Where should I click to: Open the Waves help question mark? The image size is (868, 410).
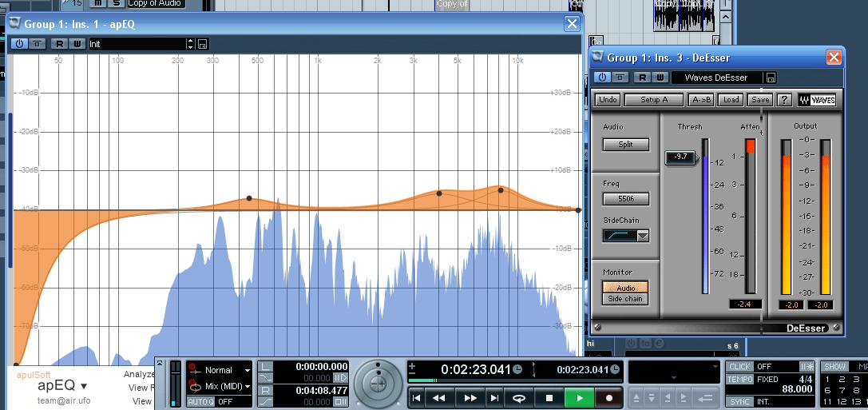pos(784,100)
